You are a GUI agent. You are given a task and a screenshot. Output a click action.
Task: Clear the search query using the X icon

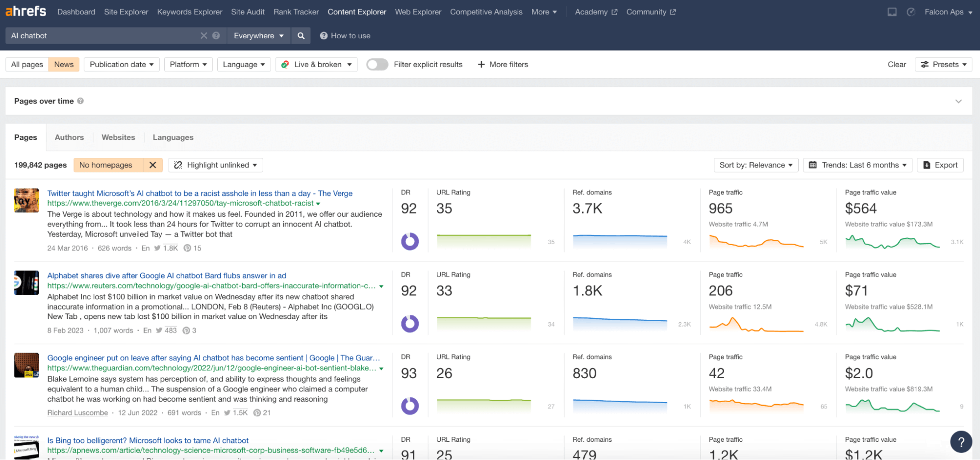(x=204, y=35)
